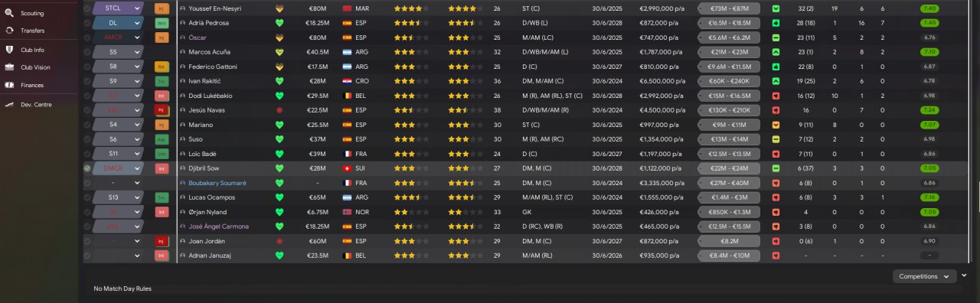Open the DMCR position dropdown for Sow

118,168
